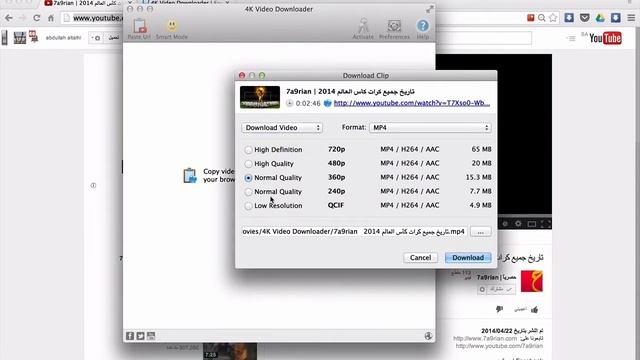
Task: Click the YouTube search box
Action: pyautogui.click(x=484, y=38)
